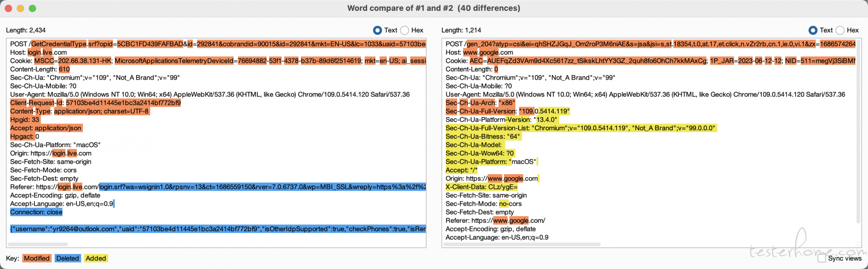
Task: Click the Referer login.srf line in left pane
Action: pyautogui.click(x=218, y=187)
